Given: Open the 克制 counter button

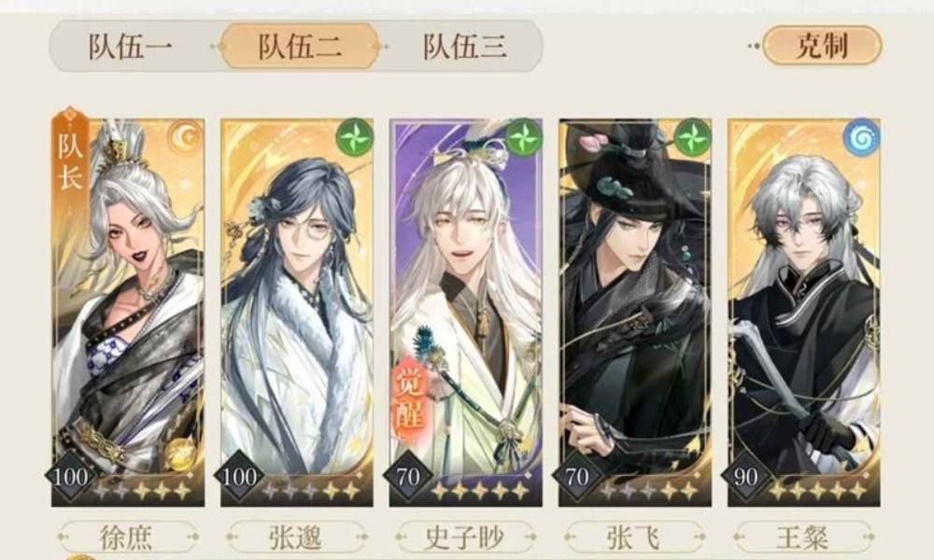Looking at the screenshot, I should tap(822, 45).
